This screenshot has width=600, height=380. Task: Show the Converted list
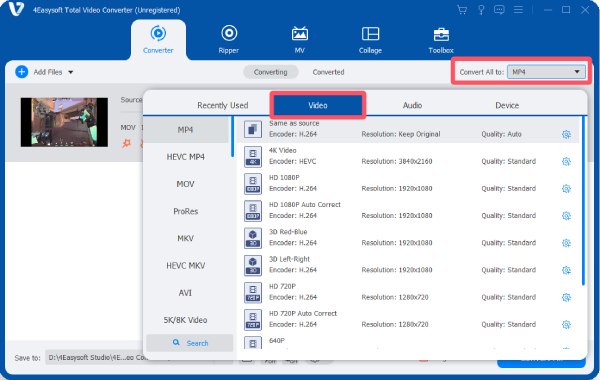click(x=328, y=72)
